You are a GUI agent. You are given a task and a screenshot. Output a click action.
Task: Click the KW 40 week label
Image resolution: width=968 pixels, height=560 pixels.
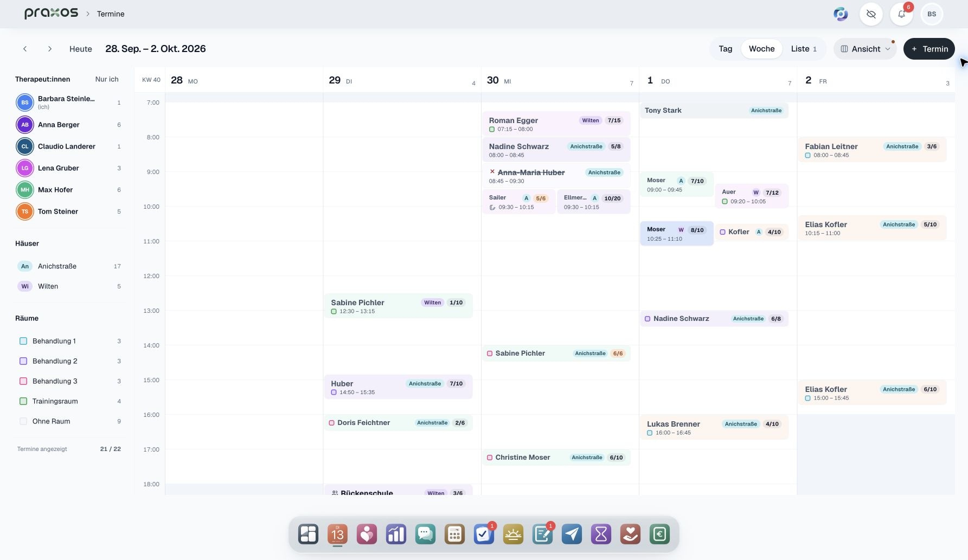click(151, 80)
